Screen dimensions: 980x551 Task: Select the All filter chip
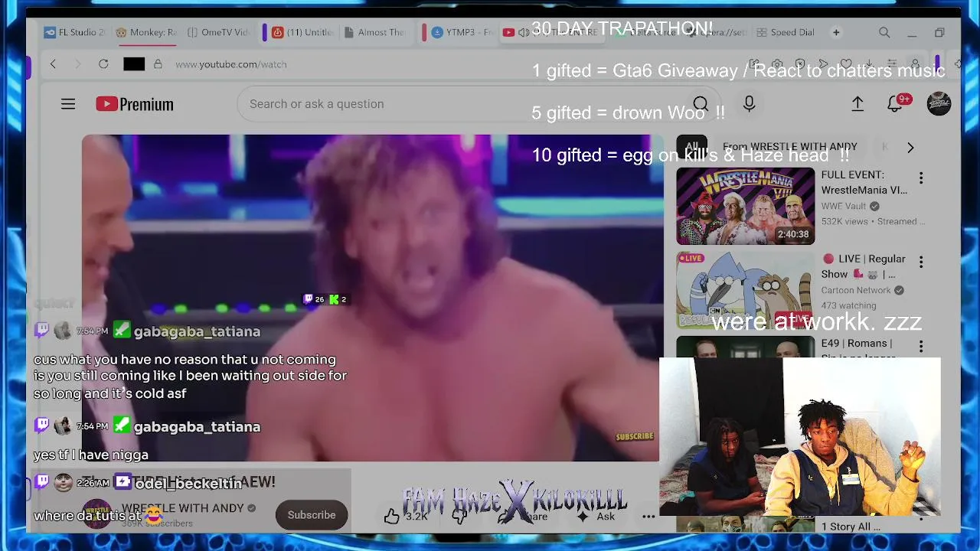[x=692, y=147]
